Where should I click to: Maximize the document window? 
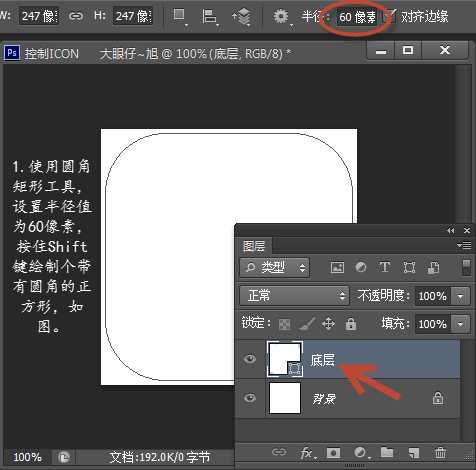click(x=408, y=50)
